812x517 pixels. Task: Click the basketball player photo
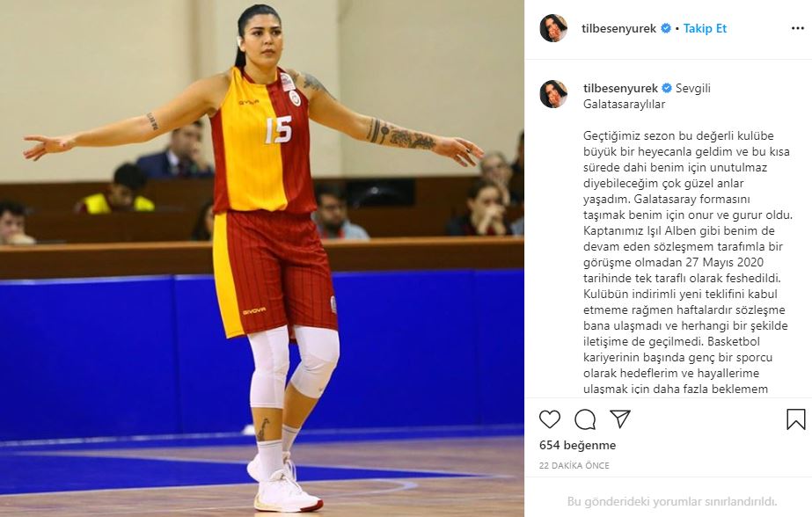(261, 258)
